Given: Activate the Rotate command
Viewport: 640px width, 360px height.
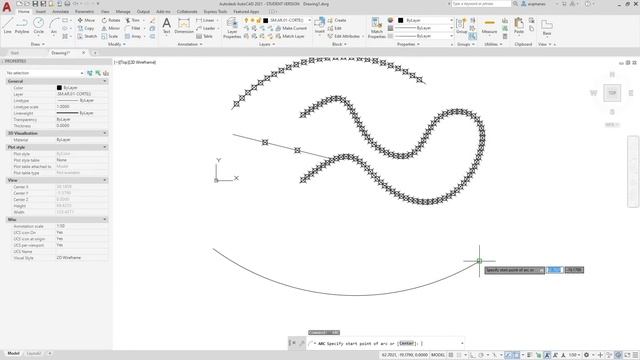Looking at the screenshot, I should click(111, 20).
